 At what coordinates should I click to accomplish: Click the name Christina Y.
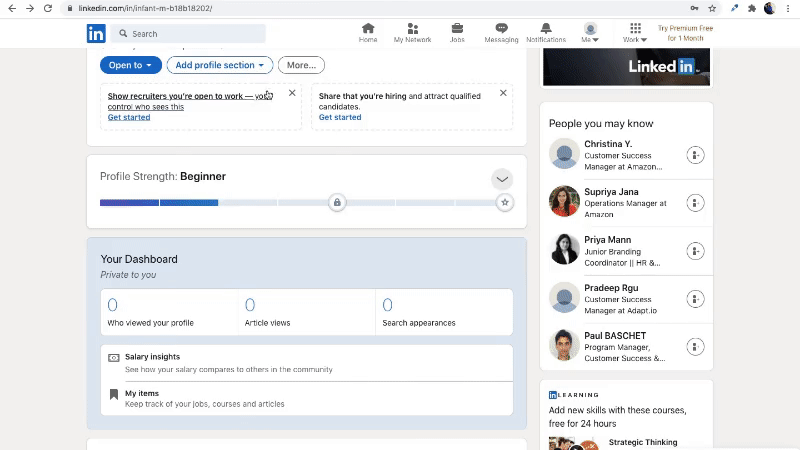point(608,144)
